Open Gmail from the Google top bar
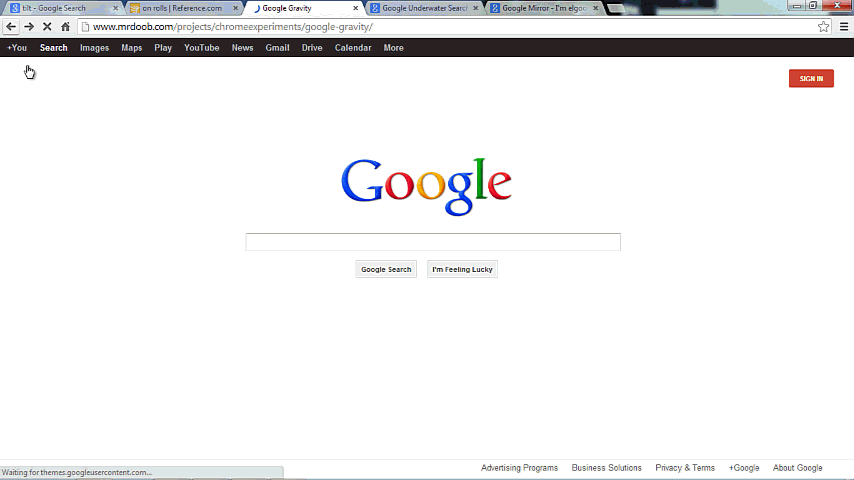The width and height of the screenshot is (854, 480). [277, 48]
